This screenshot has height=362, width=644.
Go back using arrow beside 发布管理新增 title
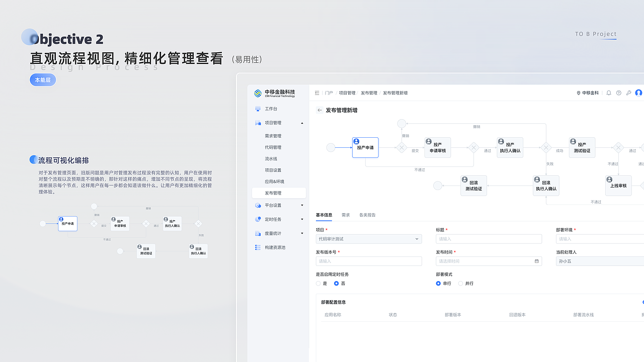tap(319, 110)
